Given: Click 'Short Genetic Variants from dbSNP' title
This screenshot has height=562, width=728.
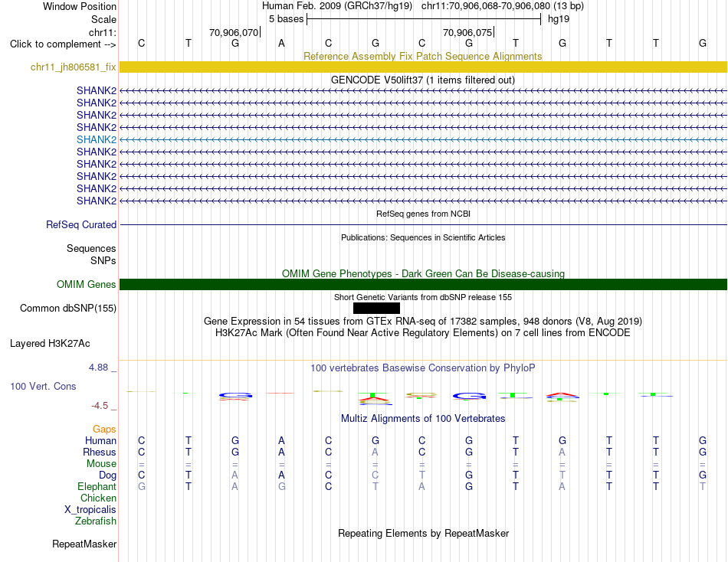Looking at the screenshot, I should [x=423, y=298].
